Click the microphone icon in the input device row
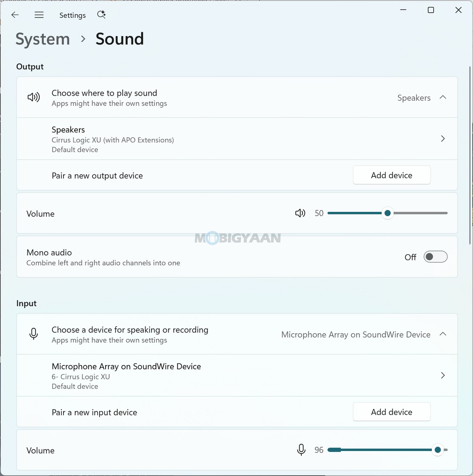This screenshot has height=476, width=473. click(x=34, y=334)
